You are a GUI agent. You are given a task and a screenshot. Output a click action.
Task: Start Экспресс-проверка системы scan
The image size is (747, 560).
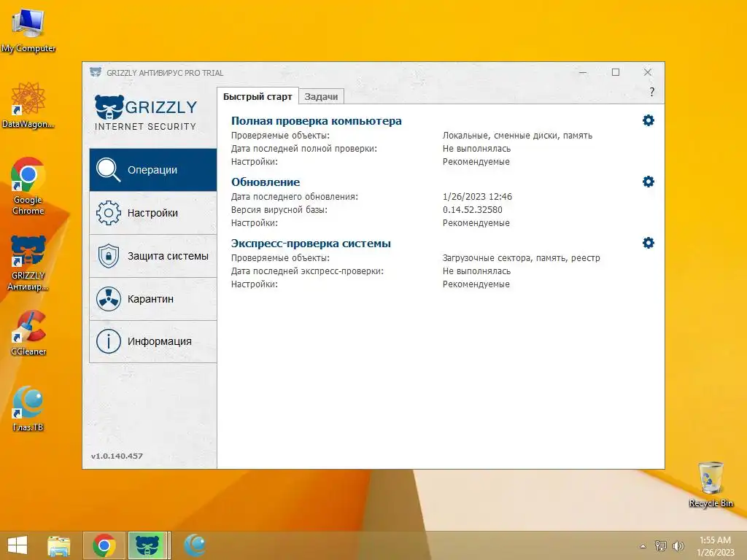click(x=311, y=244)
